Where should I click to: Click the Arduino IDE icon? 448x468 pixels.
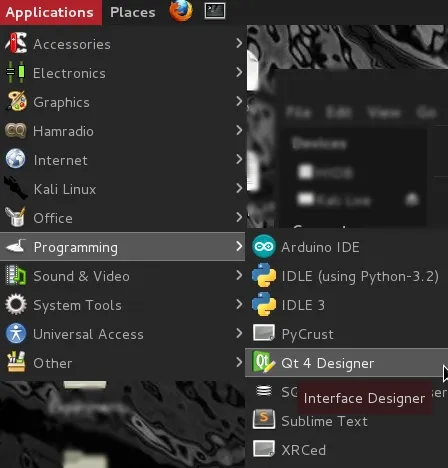click(264, 247)
